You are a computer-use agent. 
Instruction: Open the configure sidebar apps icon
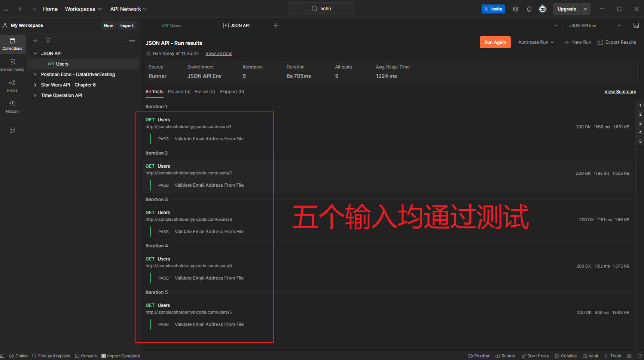12,130
